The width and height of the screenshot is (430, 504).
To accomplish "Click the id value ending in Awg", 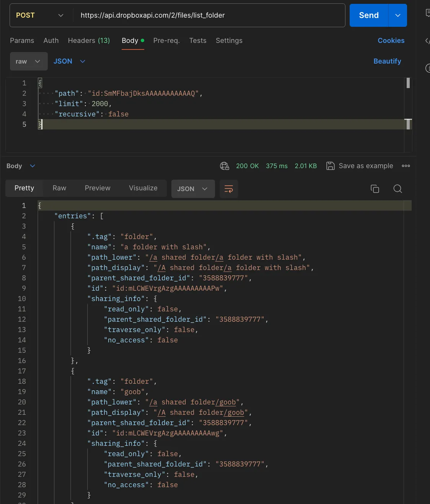I will pos(168,433).
